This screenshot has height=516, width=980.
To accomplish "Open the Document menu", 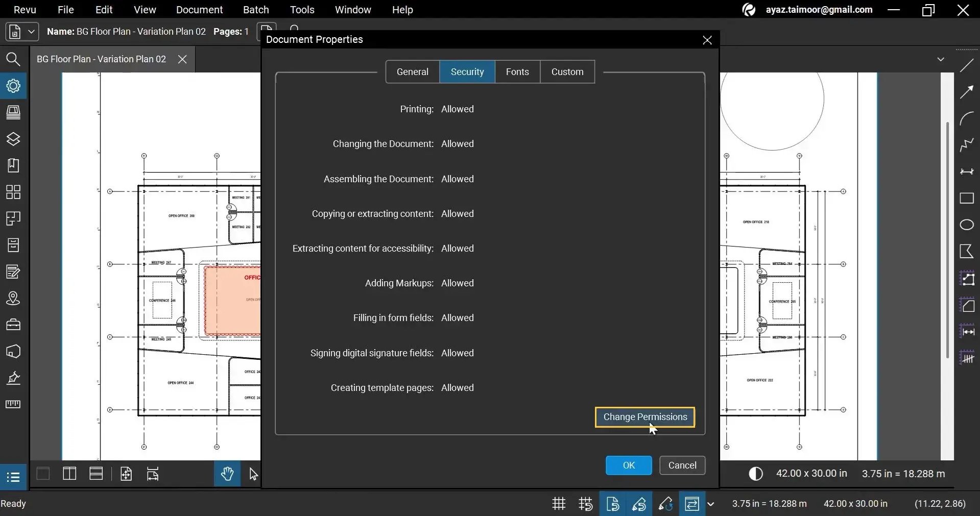I will (199, 10).
